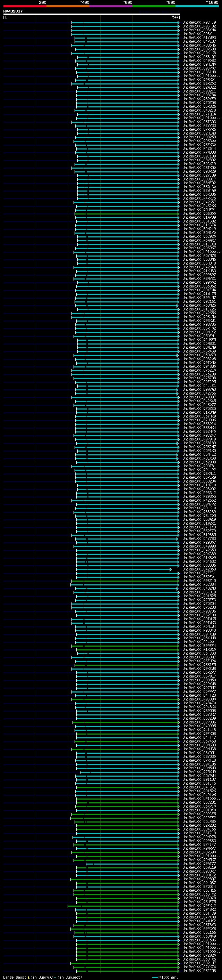The image size is (222, 980).
Task: Select hit label UniRef100_Q75ZD6
Action: [x=199, y=103]
